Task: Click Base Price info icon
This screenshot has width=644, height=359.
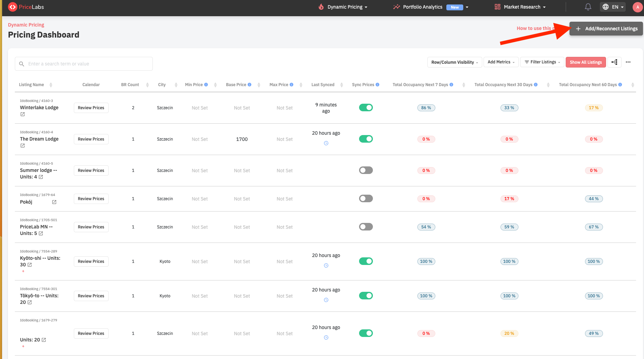Action: point(249,84)
